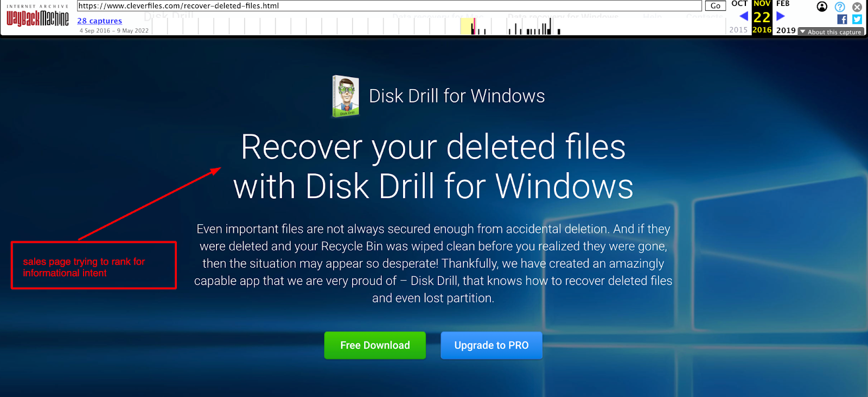Open the 28 captures link
The width and height of the screenshot is (868, 397).
[x=99, y=21]
